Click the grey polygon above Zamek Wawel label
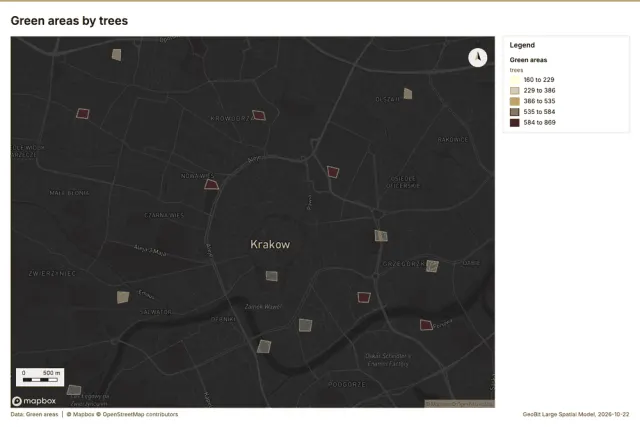The width and height of the screenshot is (640, 427). (272, 276)
